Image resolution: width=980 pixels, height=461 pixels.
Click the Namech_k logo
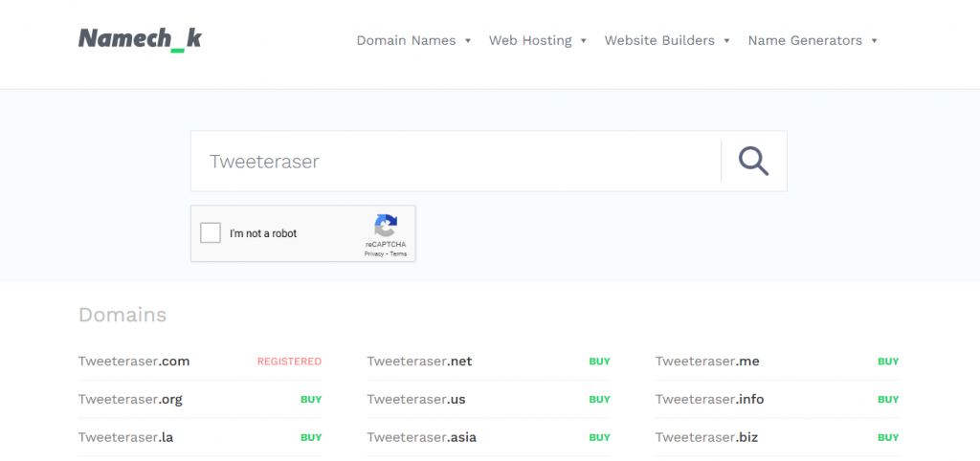[x=140, y=39]
